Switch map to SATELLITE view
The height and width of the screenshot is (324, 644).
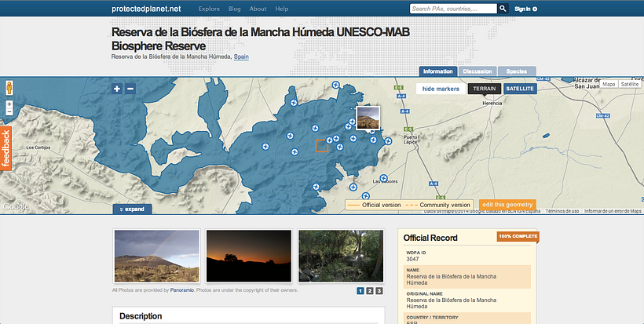click(520, 89)
